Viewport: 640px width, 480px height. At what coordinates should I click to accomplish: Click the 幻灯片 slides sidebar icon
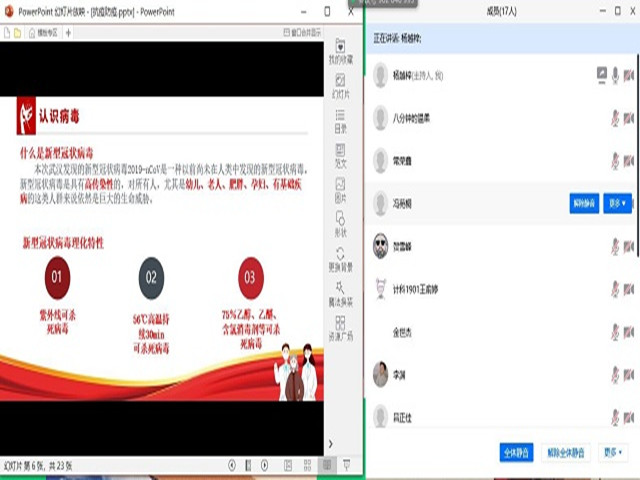pos(340,85)
